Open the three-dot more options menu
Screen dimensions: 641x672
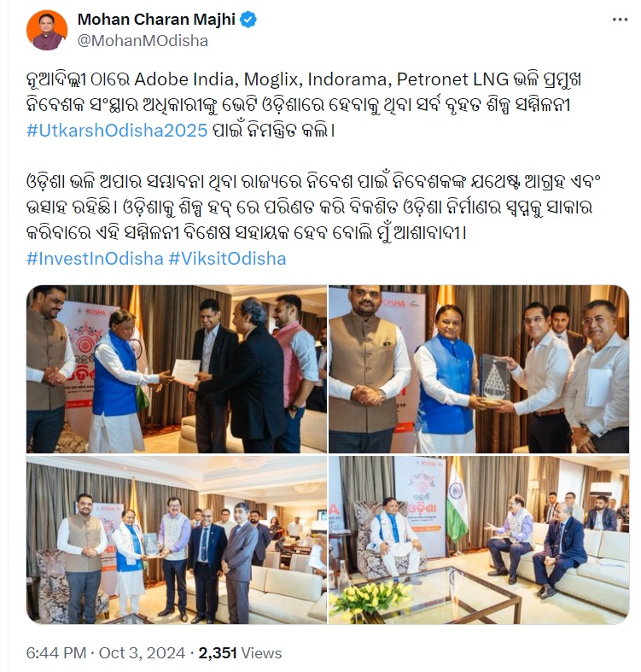pos(620,20)
